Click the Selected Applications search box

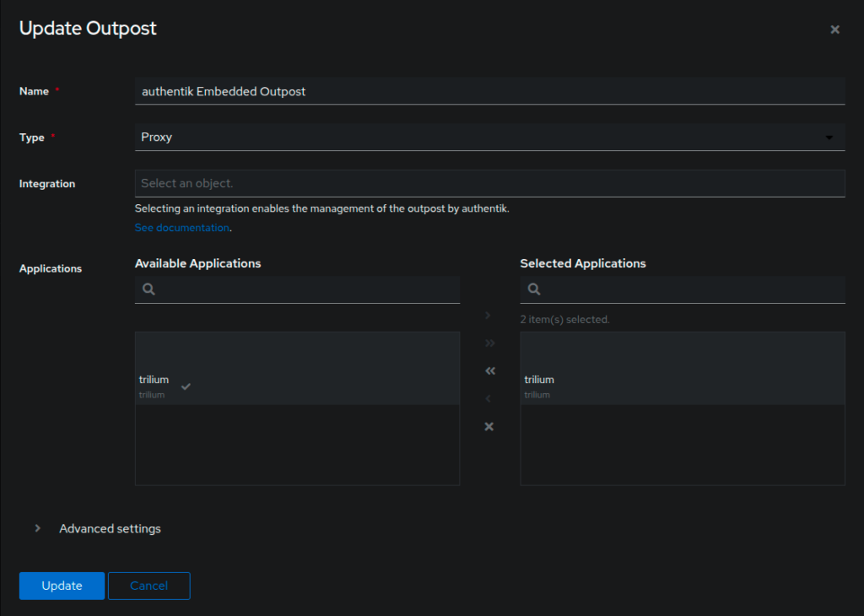682,289
